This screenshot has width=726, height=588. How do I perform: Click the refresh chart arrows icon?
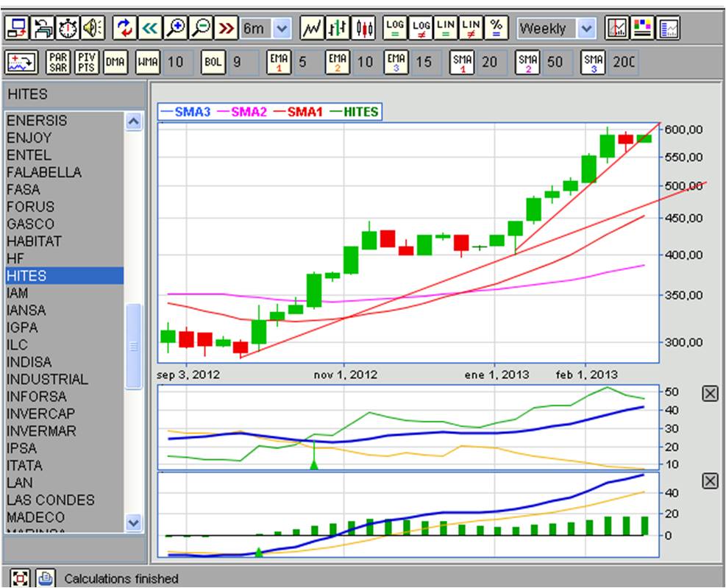coord(124,29)
